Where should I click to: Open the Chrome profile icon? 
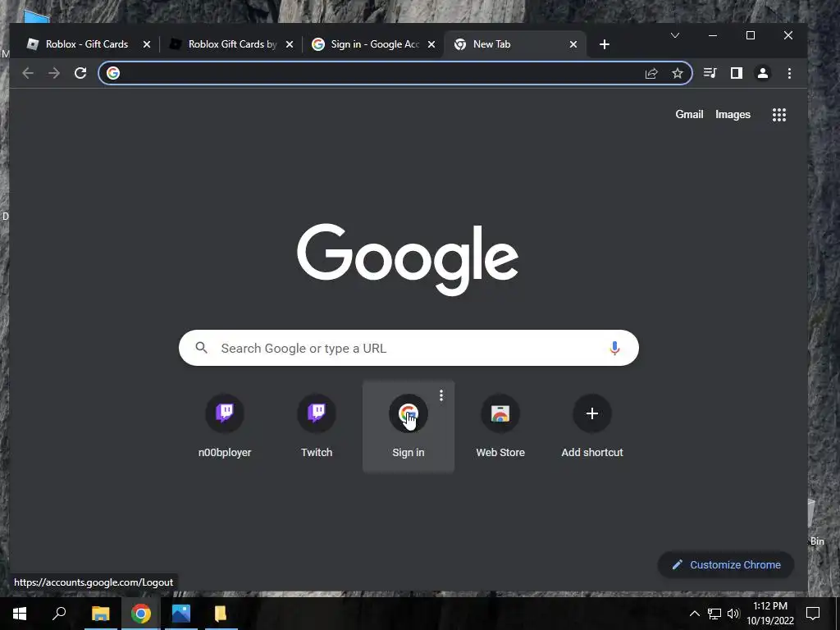763,73
